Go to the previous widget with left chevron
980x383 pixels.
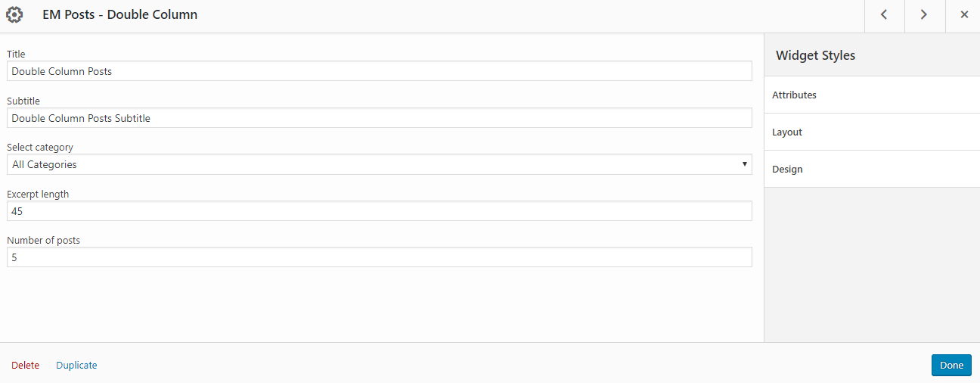pos(884,16)
